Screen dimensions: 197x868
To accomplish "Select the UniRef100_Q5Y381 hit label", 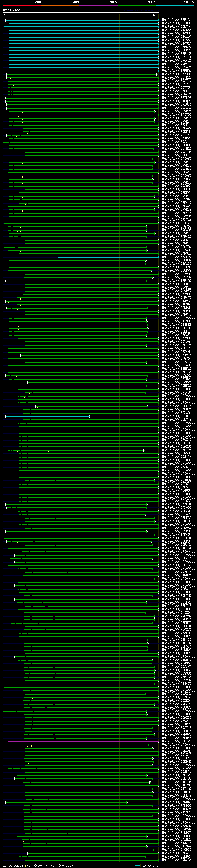I will (x=176, y=74).
